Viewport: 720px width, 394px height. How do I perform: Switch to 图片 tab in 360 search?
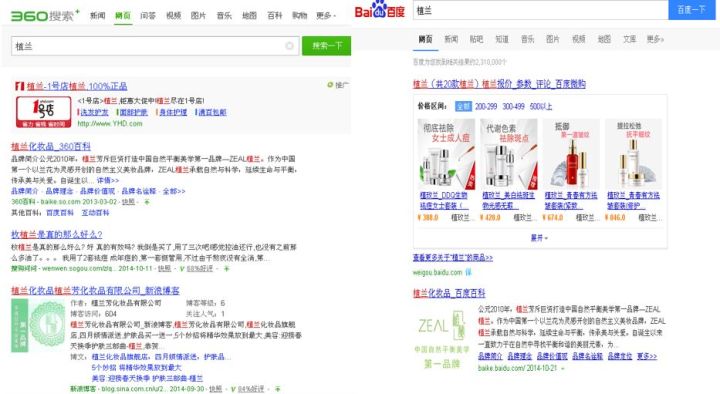198,16
